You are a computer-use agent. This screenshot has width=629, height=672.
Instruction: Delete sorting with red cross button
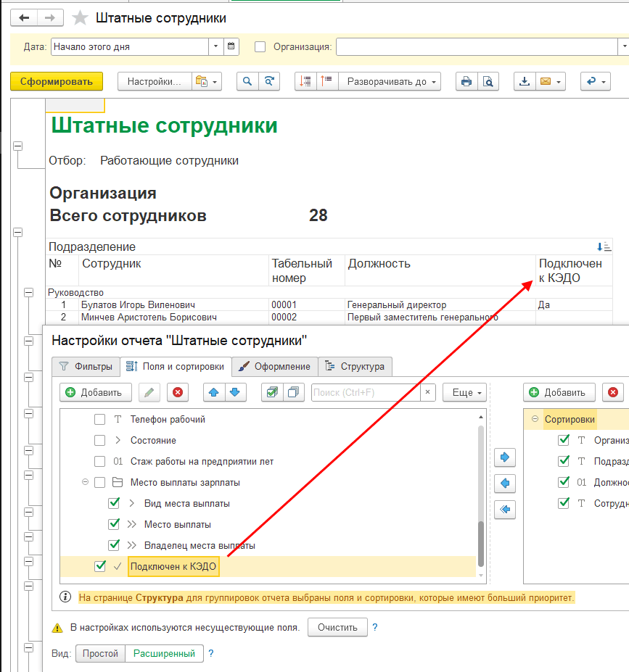(613, 392)
